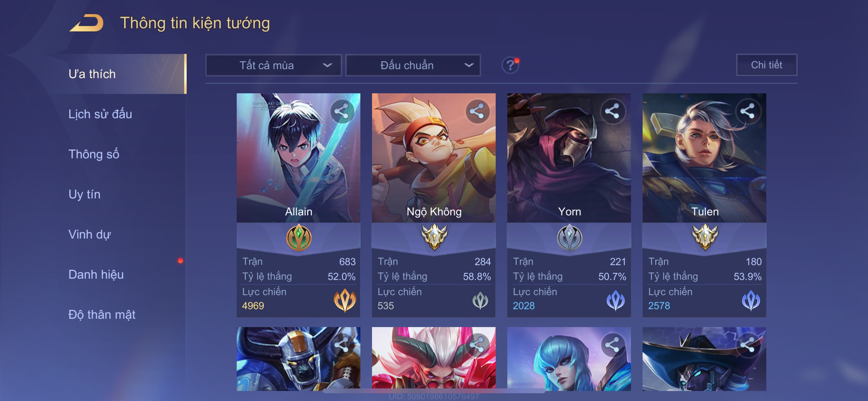Go back using the golden return arrow

[87, 23]
